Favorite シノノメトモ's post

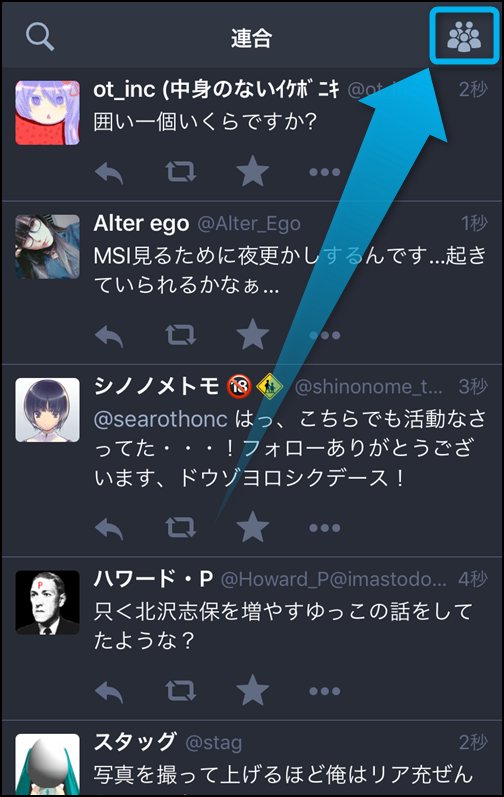(x=253, y=527)
